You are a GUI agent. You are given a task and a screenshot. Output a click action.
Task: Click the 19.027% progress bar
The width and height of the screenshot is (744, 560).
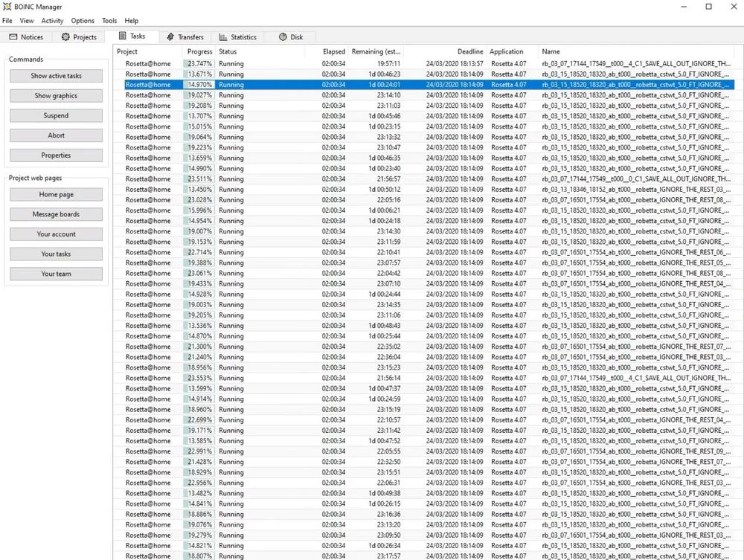click(199, 95)
